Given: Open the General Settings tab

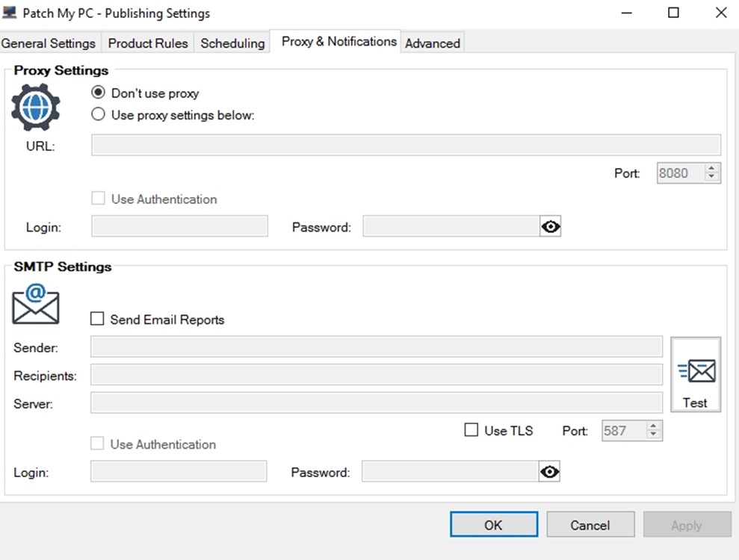Looking at the screenshot, I should click(x=49, y=43).
